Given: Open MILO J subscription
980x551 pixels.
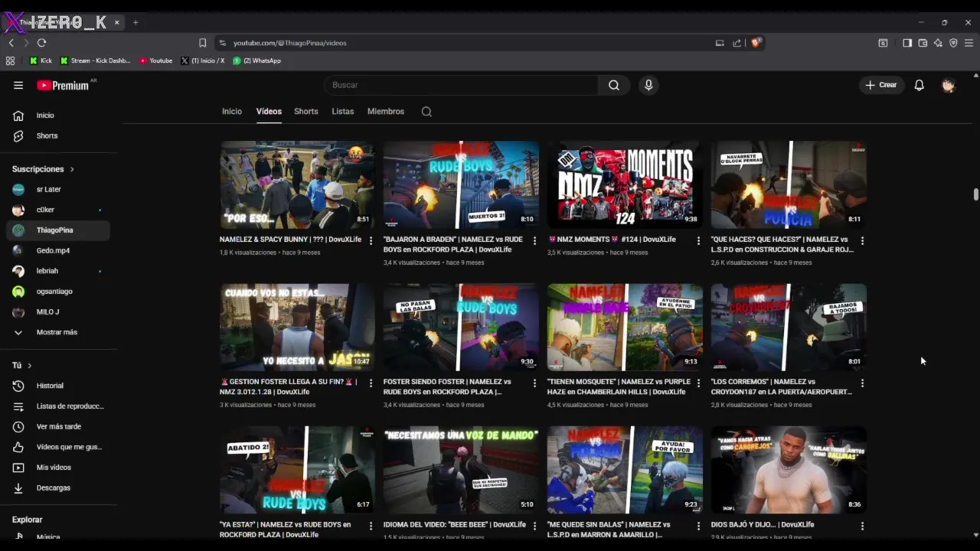Looking at the screenshot, I should (x=58, y=311).
